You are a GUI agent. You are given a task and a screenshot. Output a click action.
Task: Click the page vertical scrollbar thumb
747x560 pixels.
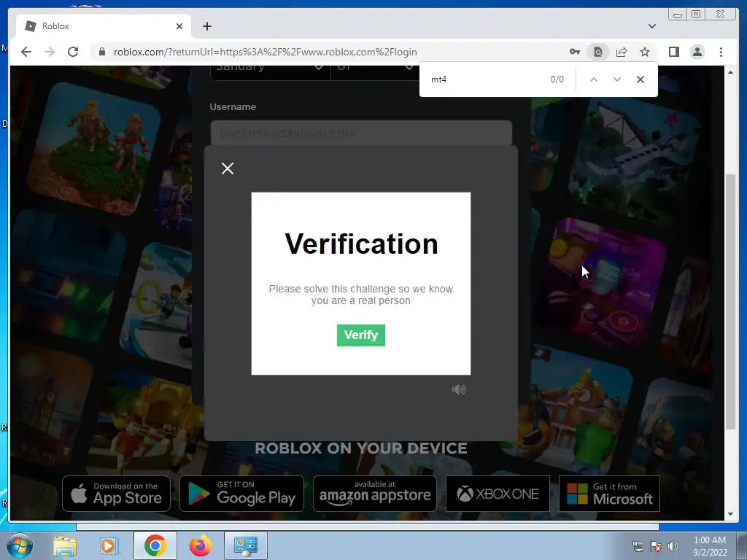pos(730,302)
